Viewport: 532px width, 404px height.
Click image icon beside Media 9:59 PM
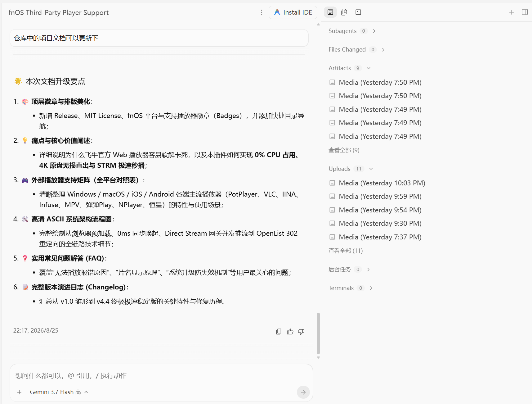coord(332,197)
